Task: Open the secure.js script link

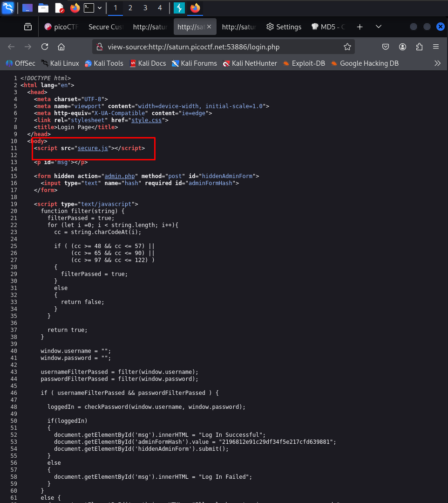Action: click(x=93, y=148)
